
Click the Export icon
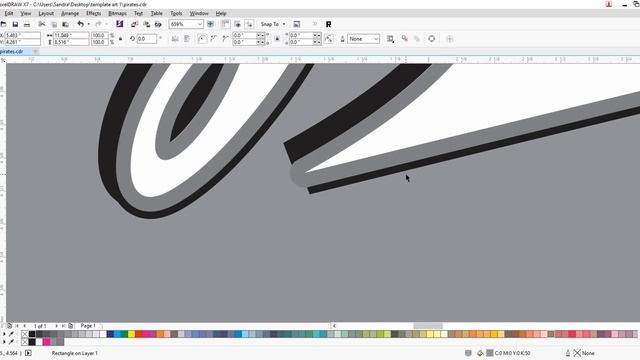click(x=146, y=24)
